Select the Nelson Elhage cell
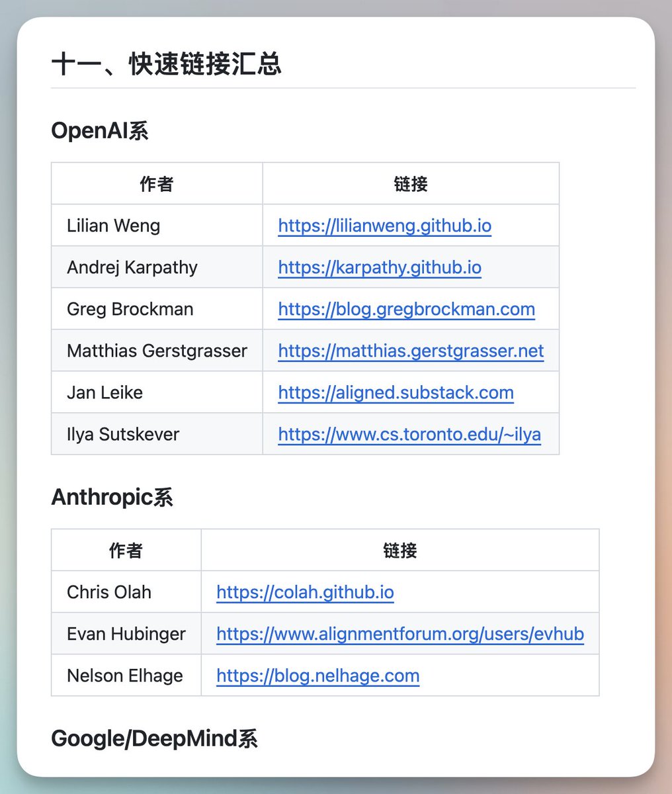672x794 pixels. [126, 676]
